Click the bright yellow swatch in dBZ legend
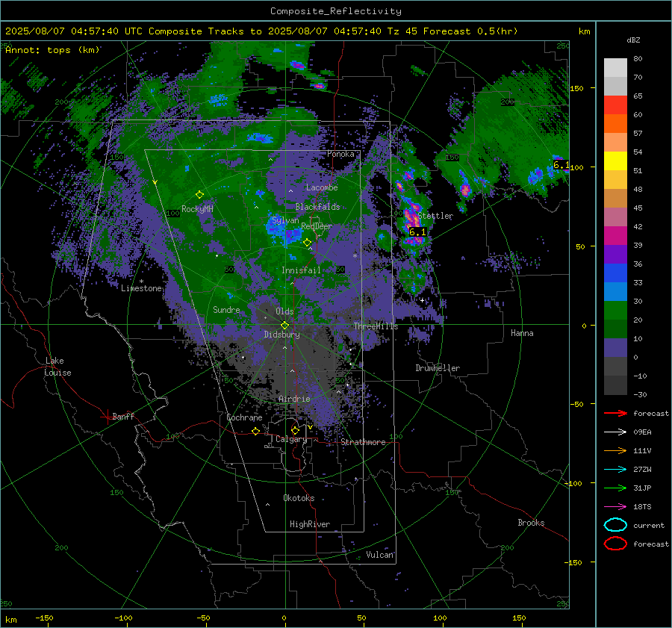The image size is (672, 628). (615, 161)
